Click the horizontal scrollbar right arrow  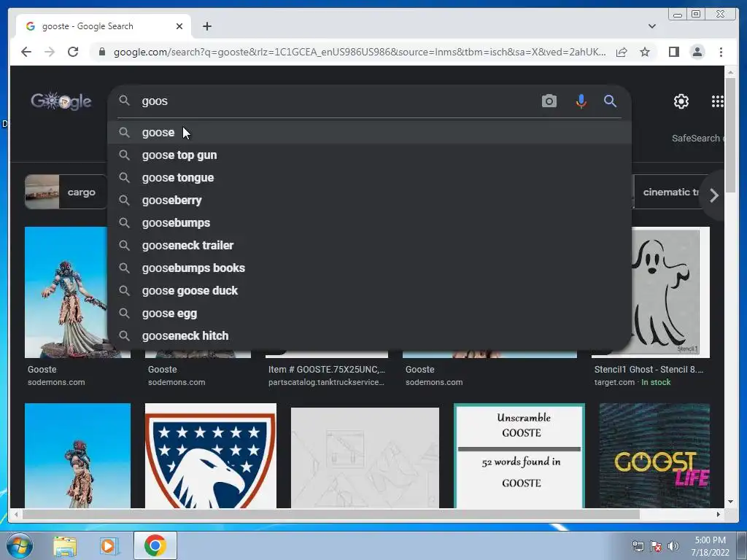[718, 514]
